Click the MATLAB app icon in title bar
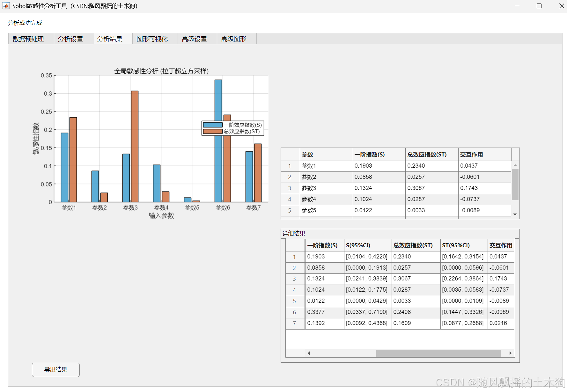This screenshot has width=567, height=392. click(6, 6)
